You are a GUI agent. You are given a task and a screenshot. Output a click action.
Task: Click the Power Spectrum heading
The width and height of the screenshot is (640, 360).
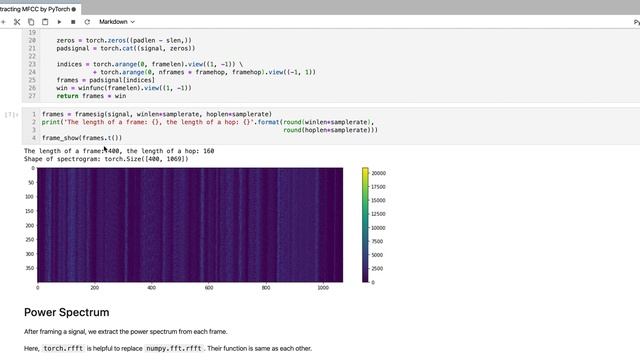(x=67, y=312)
